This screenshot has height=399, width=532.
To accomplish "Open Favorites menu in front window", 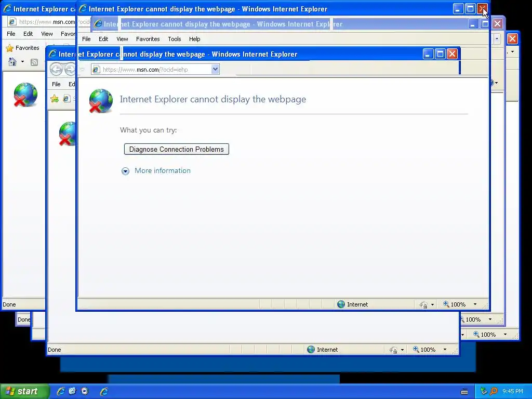I will click(x=148, y=39).
